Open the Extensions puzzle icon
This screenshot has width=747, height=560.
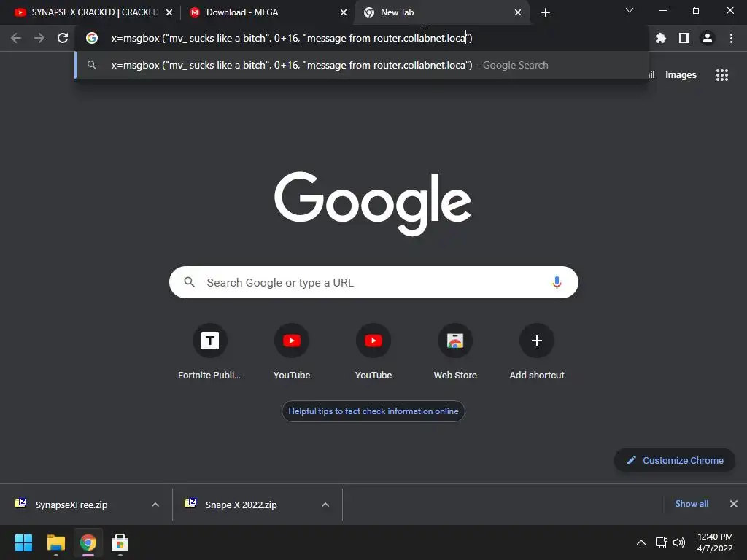click(661, 38)
